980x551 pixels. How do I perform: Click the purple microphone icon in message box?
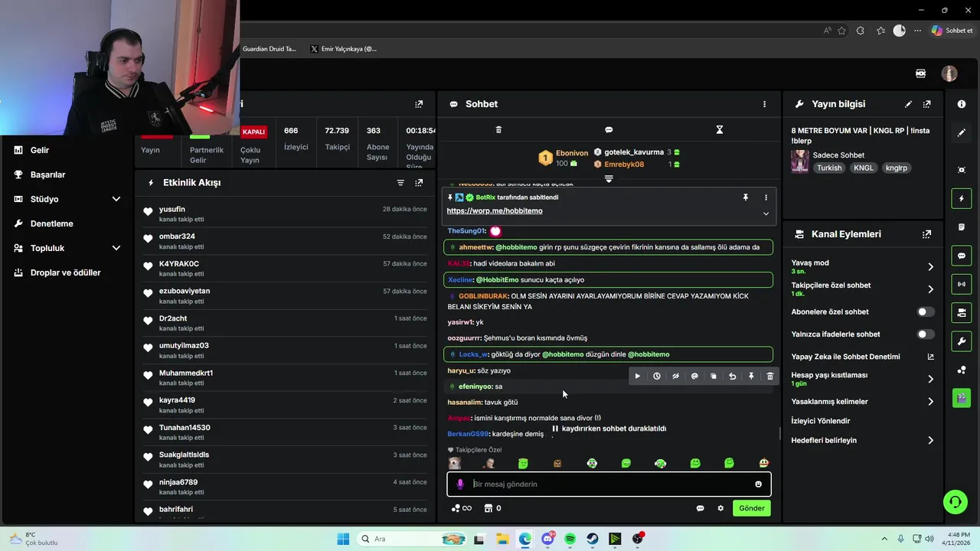tap(460, 484)
